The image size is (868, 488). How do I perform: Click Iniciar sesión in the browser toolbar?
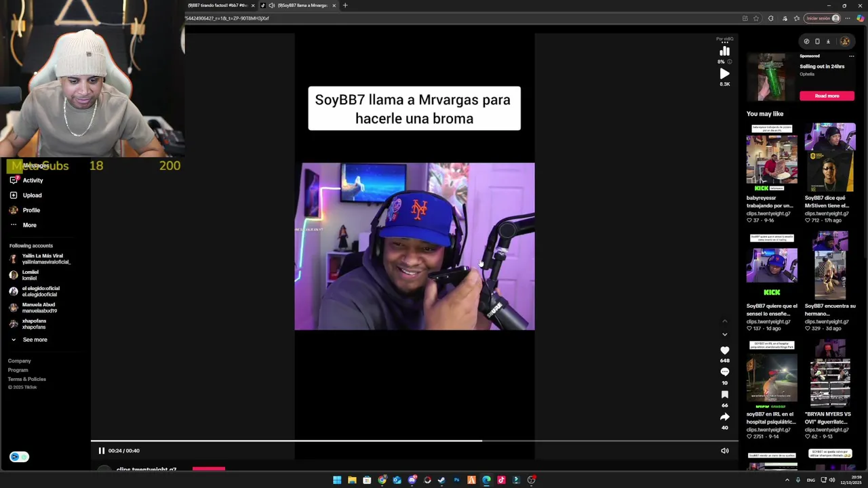point(823,18)
